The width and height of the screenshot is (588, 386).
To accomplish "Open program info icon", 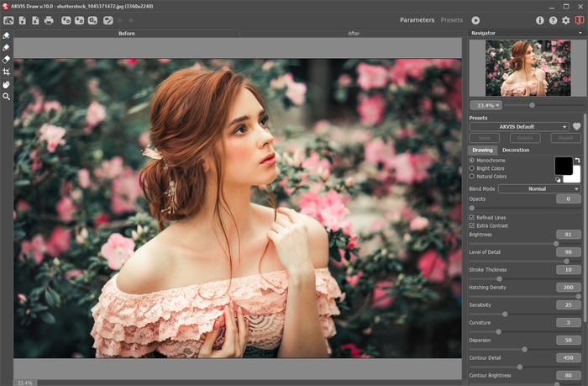I will tap(539, 20).
